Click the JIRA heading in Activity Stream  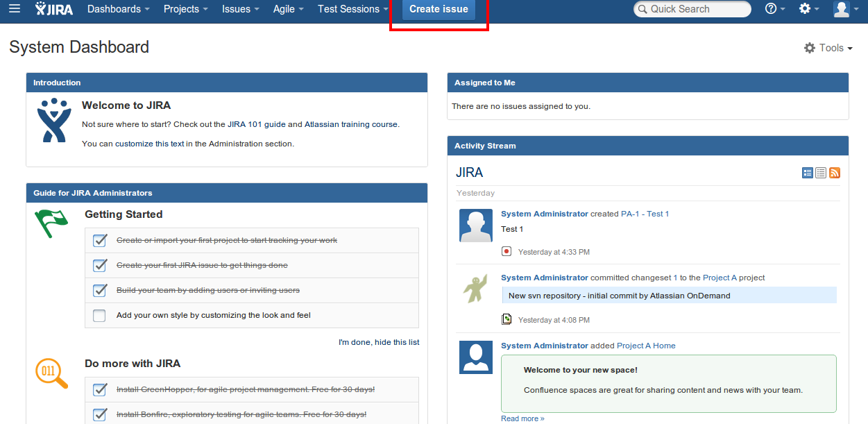(x=470, y=173)
